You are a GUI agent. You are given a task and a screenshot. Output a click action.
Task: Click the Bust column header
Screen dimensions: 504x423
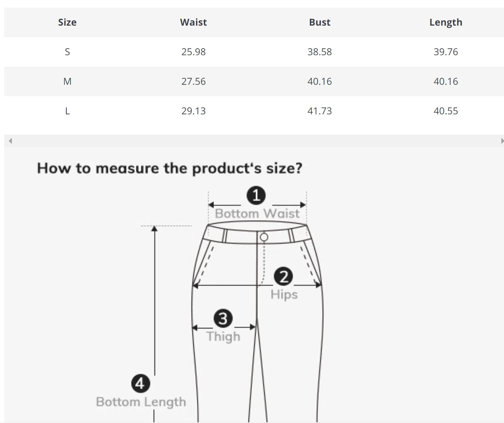coord(319,22)
